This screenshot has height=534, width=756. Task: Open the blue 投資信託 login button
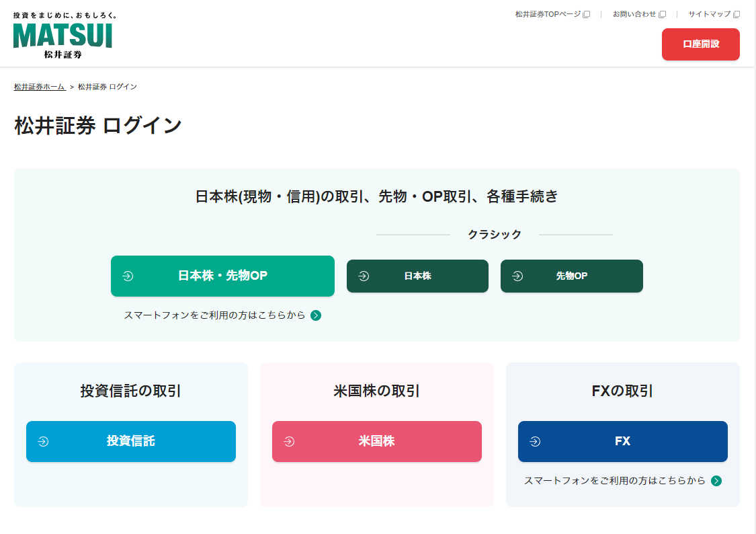pyautogui.click(x=130, y=441)
